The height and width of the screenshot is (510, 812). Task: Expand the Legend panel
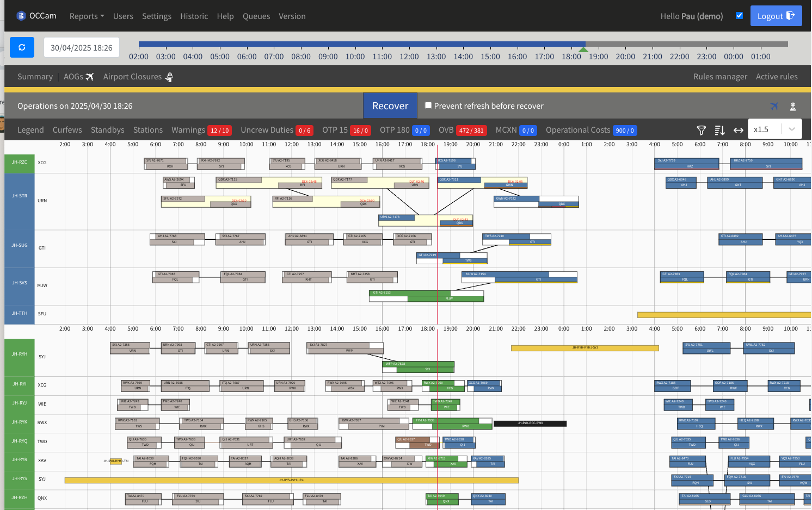(x=30, y=130)
